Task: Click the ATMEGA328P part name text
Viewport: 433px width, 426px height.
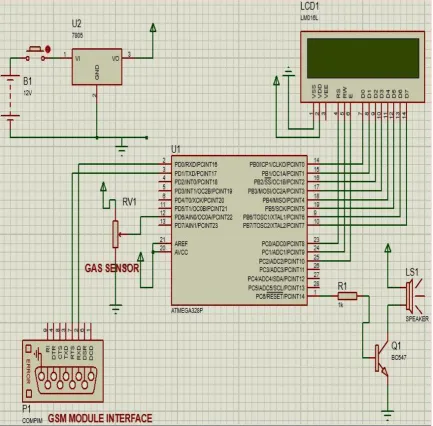Action: (187, 311)
